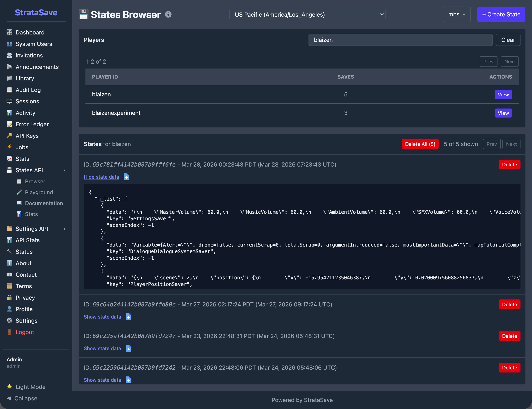This screenshot has height=409, width=532.
Task: Show state data for state ending fd7247
Action: point(102,348)
